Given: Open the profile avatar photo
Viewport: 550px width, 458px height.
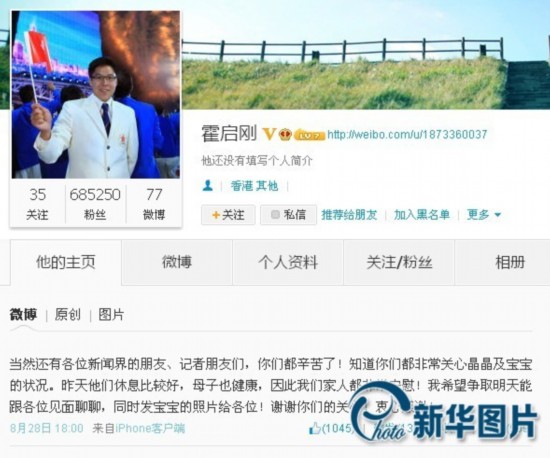Looking at the screenshot, I should (96, 95).
